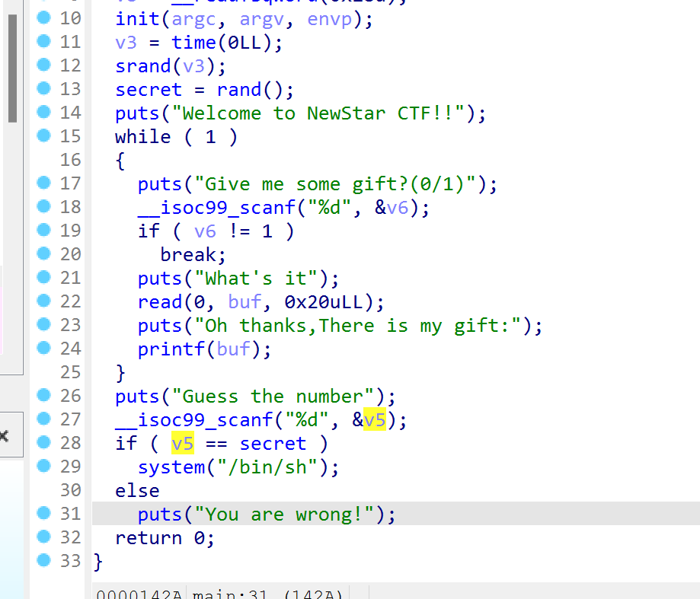Select the secret variable on line 13
Viewport: 700px width, 599px height.
pyautogui.click(x=149, y=90)
